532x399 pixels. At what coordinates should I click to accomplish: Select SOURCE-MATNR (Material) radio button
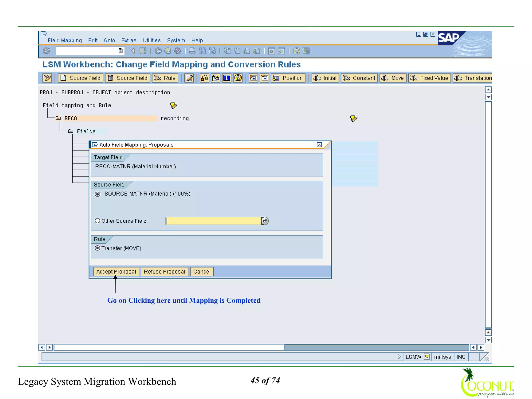(97, 194)
